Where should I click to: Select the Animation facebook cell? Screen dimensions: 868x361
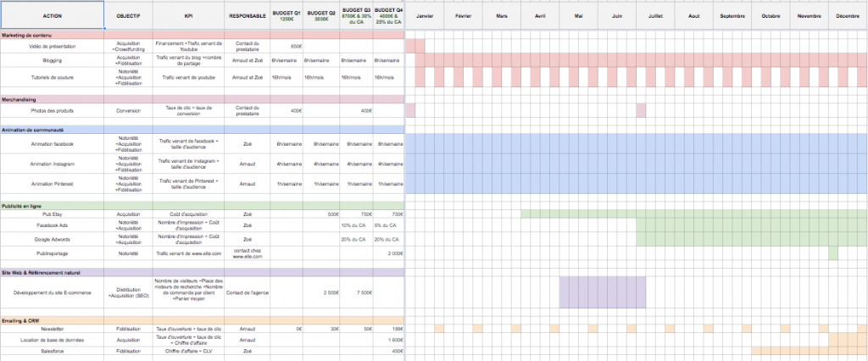[x=52, y=144]
